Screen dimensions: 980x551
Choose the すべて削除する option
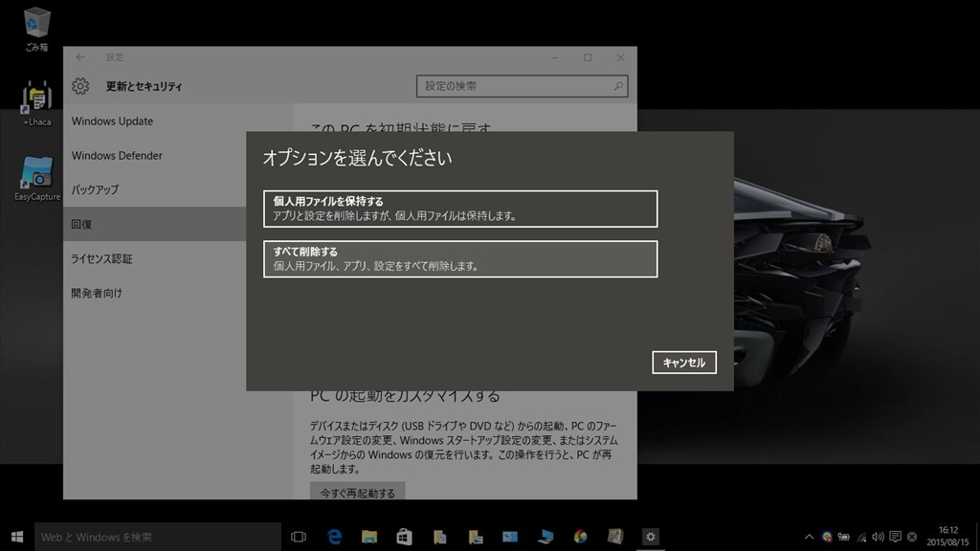[460, 258]
